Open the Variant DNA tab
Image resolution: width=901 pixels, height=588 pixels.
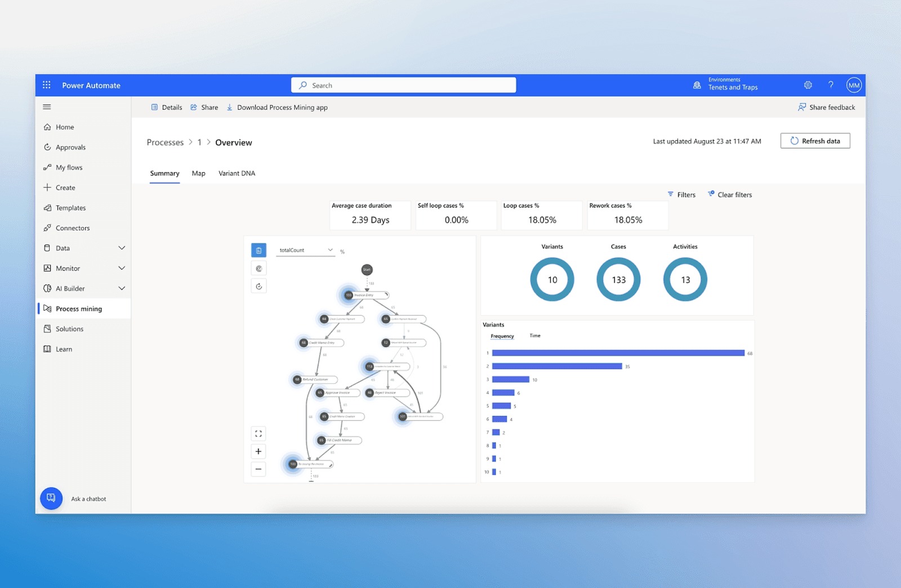click(237, 173)
